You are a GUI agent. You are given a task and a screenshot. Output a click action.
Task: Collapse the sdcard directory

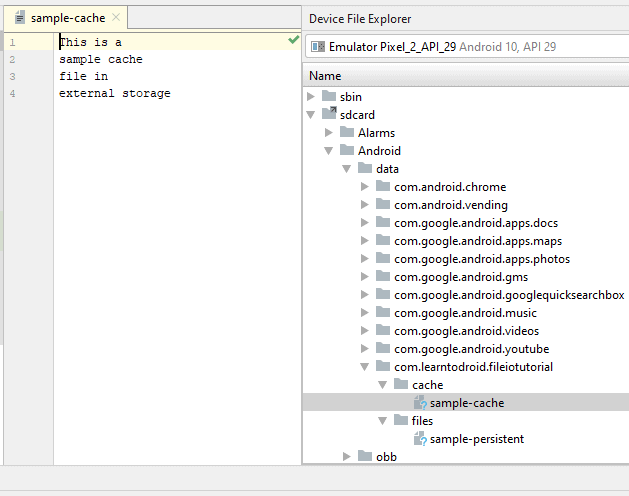[x=311, y=115]
